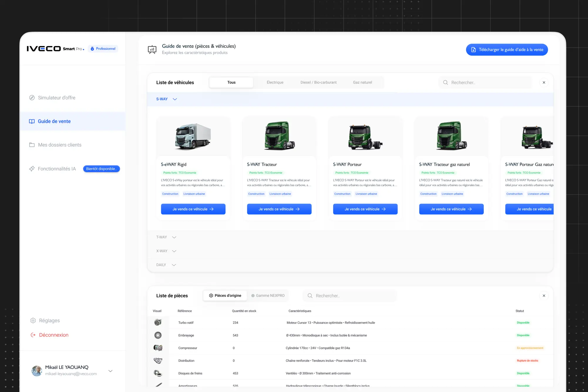The height and width of the screenshot is (392, 588).
Task: Focus the parts list Rechercher field
Action: 350,296
